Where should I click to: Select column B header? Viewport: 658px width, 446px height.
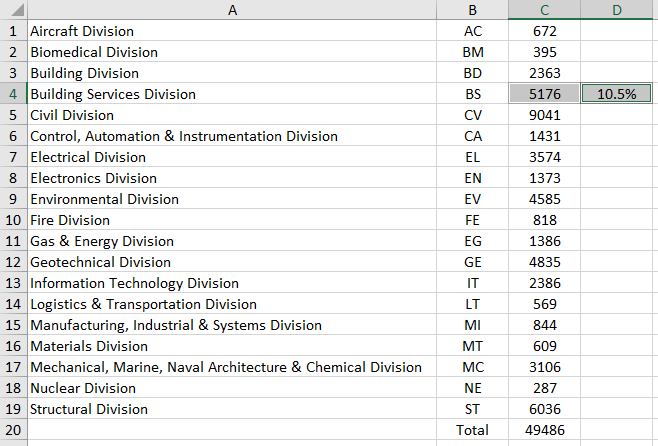[x=473, y=10]
